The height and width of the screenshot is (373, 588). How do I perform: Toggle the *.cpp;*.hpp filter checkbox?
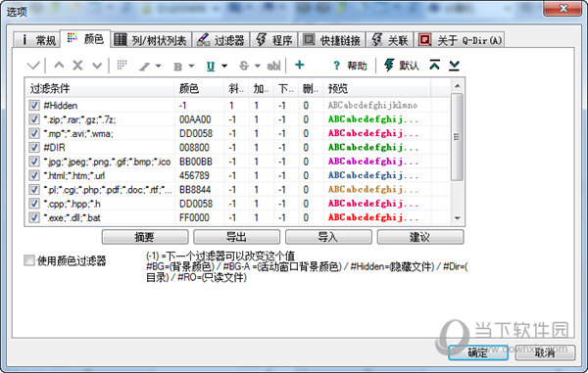click(34, 204)
